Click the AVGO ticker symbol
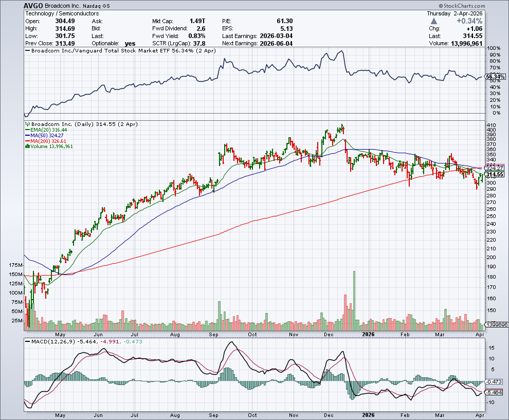The image size is (509, 420). pyautogui.click(x=33, y=6)
